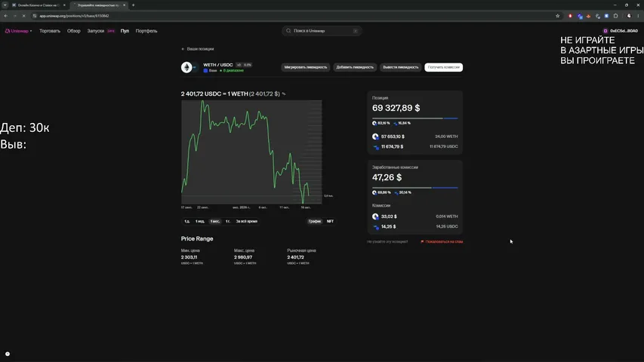
Task: Select the 1 мес. chart period
Action: 215,221
